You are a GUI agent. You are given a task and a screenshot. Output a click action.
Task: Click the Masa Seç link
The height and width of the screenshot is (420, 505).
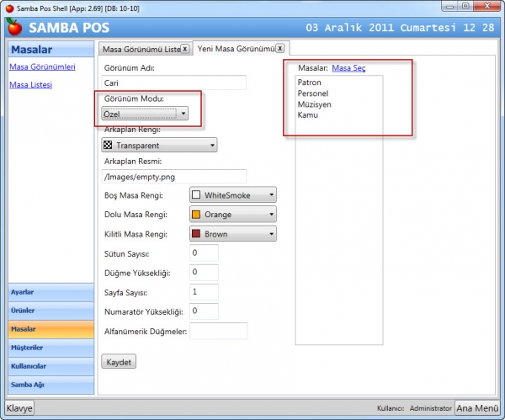(348, 68)
